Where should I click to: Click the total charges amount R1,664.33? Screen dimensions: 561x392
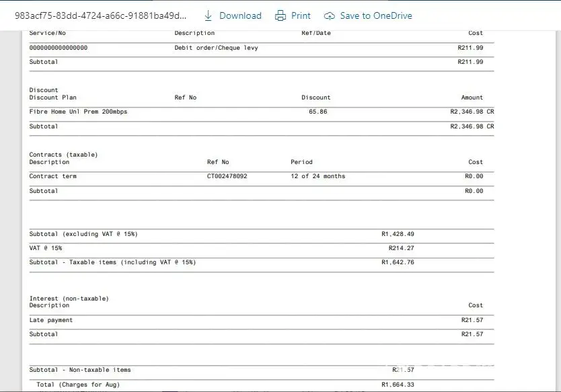tap(398, 385)
